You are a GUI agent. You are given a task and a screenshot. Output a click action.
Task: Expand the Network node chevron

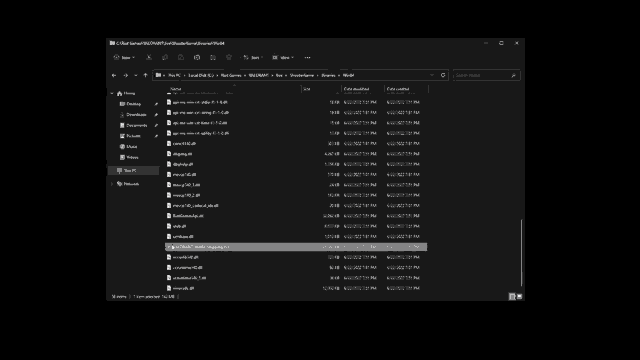click(x=112, y=184)
